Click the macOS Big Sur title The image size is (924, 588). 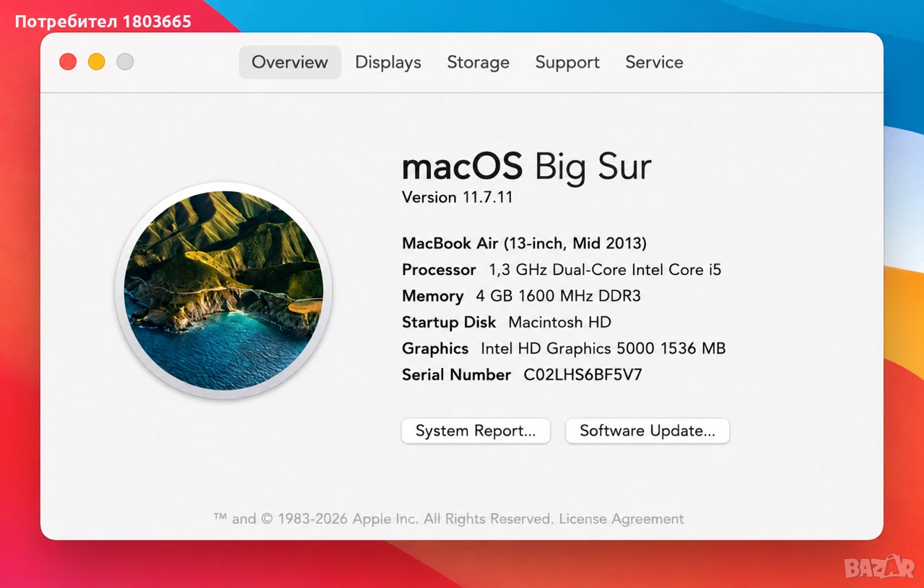coord(526,167)
